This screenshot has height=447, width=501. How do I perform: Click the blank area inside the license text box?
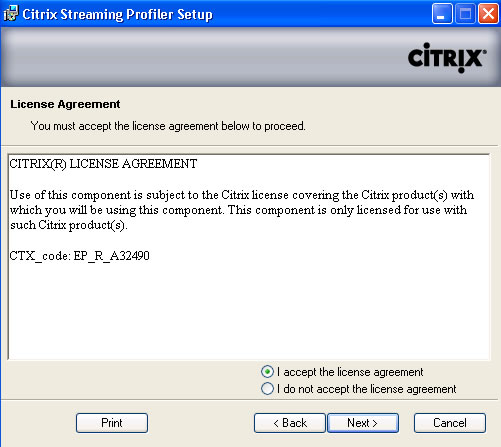(248, 310)
